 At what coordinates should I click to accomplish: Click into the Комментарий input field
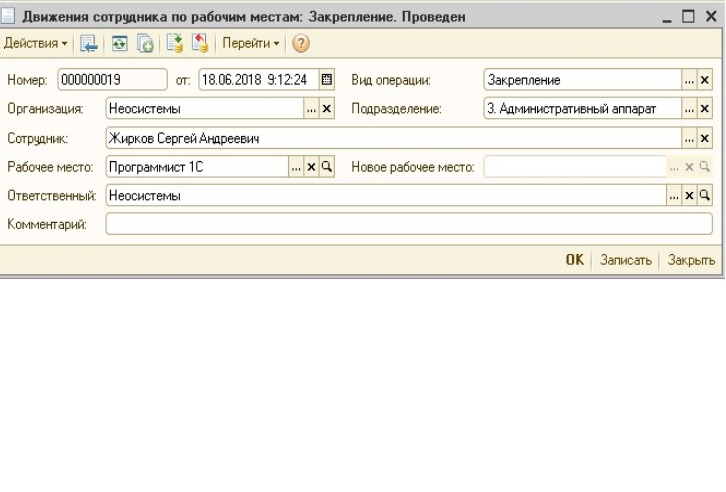click(x=409, y=224)
